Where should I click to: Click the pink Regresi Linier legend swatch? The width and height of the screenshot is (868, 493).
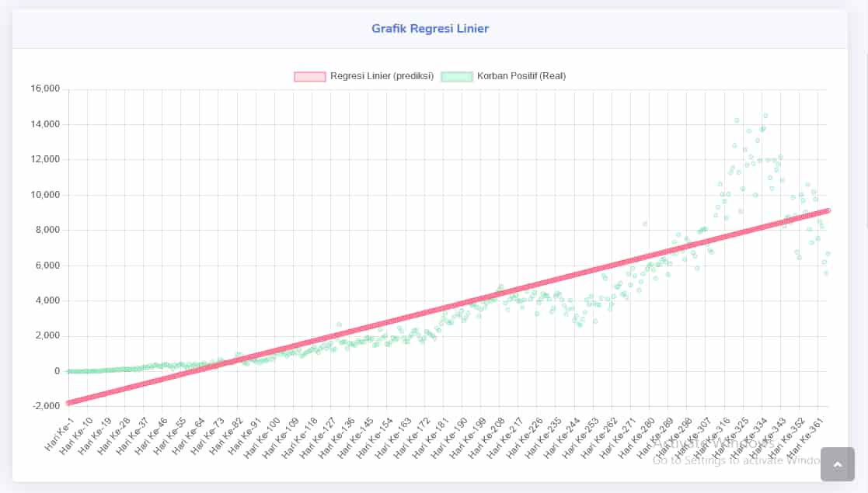point(309,76)
